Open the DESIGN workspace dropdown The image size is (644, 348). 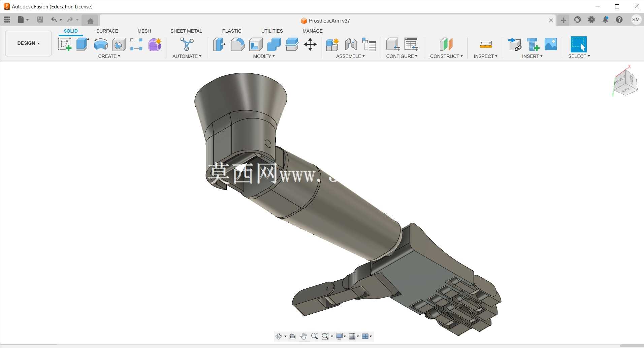28,43
